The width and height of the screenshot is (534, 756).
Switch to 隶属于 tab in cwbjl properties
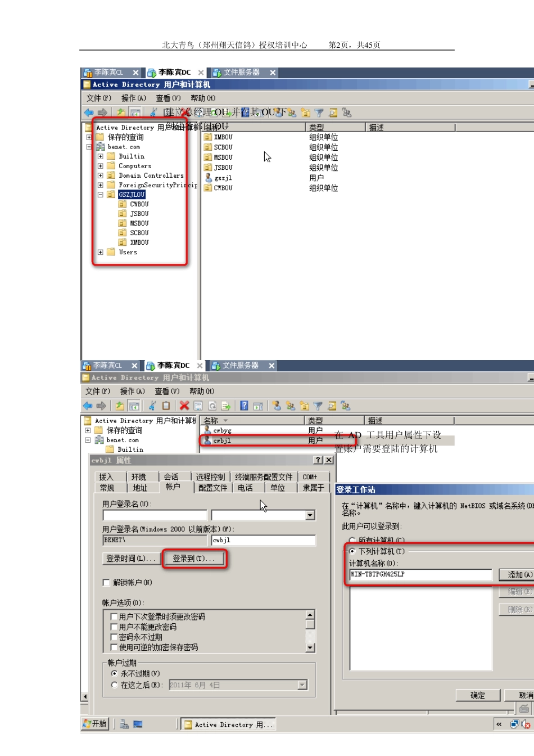(x=314, y=488)
